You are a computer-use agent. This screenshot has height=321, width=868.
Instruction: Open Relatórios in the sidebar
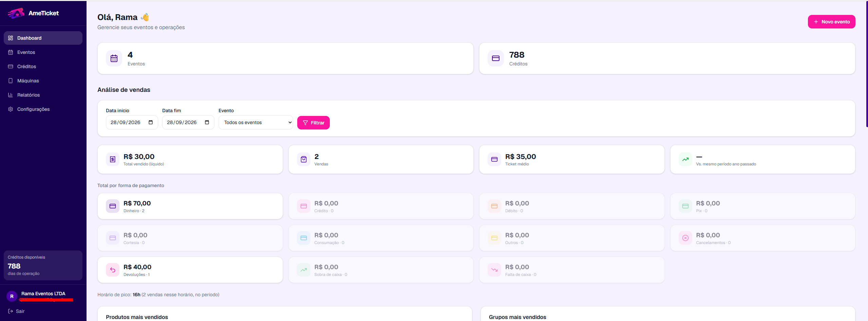(43, 95)
